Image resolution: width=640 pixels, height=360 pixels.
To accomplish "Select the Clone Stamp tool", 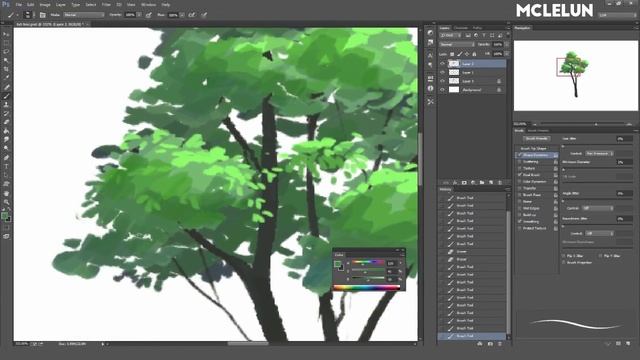I will 6,104.
